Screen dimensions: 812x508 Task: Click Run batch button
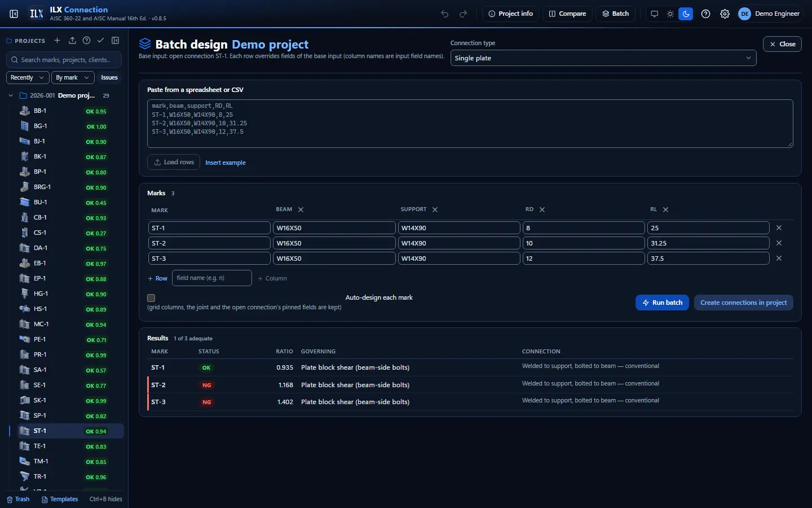click(x=663, y=303)
